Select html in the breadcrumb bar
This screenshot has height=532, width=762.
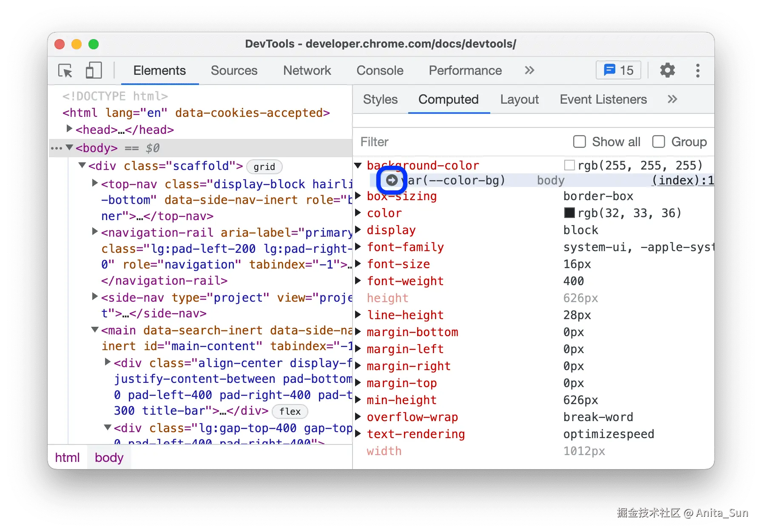67,458
